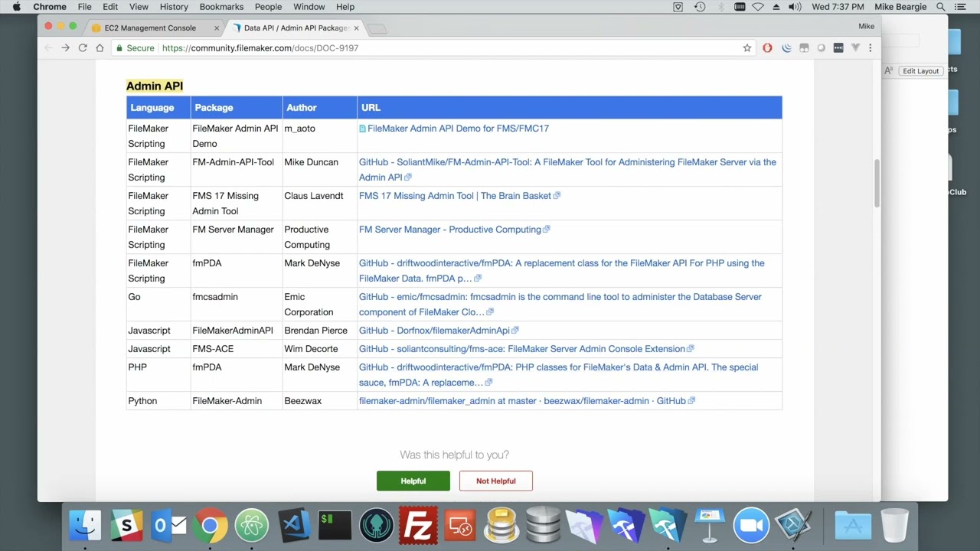980x551 pixels.
Task: Open GitKraken from the dock
Action: (377, 526)
